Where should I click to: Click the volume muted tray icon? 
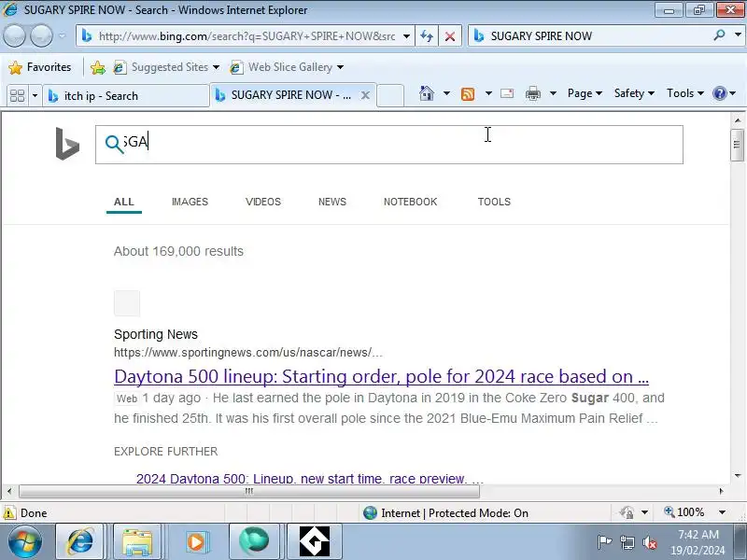[x=650, y=542]
